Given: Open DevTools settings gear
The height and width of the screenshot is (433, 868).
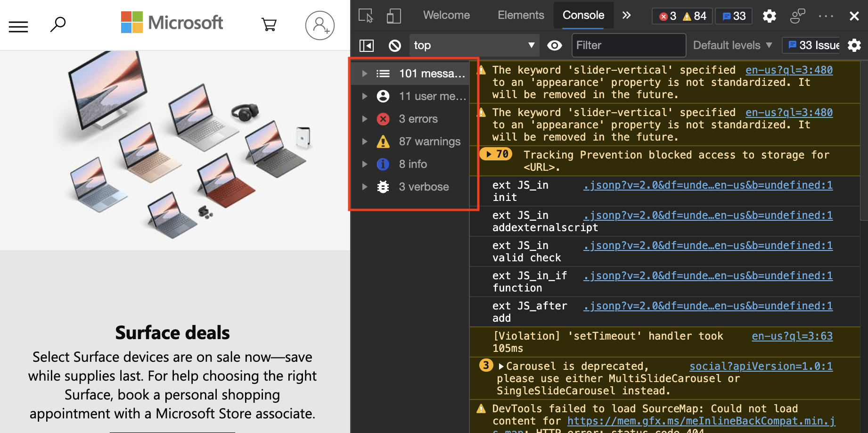Looking at the screenshot, I should (770, 16).
